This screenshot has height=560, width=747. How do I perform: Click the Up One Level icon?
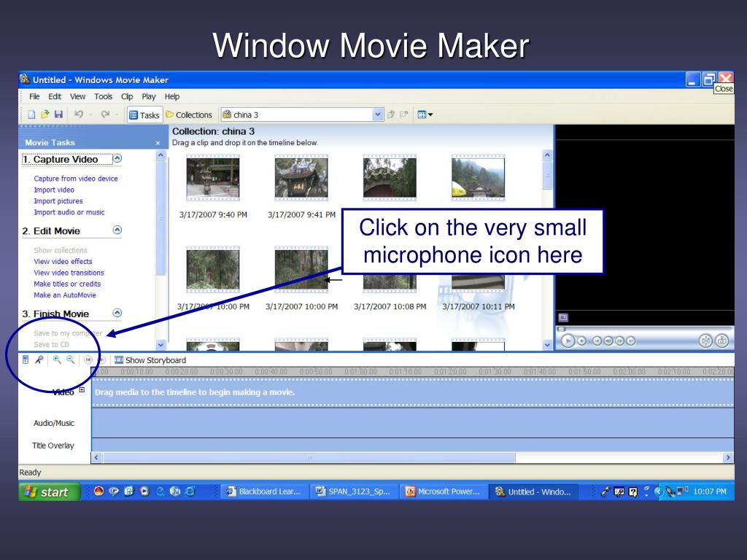[x=391, y=114]
